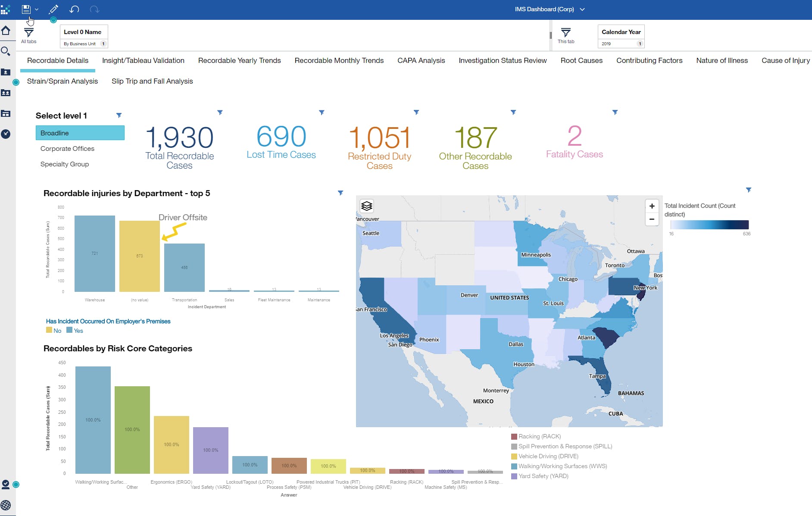Open the Root Causes tab

581,60
